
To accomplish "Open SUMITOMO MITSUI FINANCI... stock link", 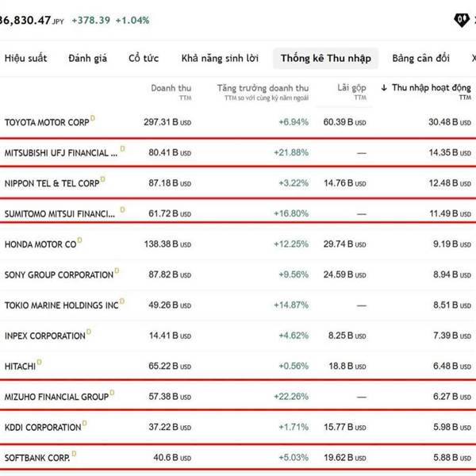I will (x=59, y=213).
